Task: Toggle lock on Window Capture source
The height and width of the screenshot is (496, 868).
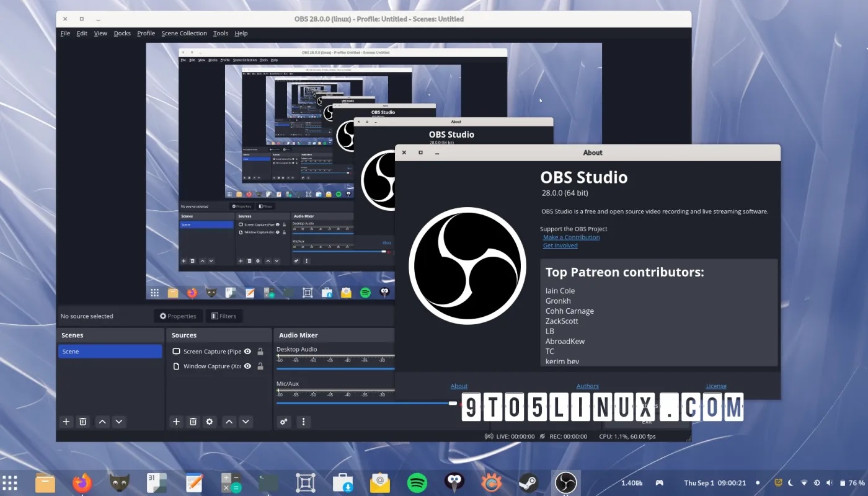Action: click(260, 366)
